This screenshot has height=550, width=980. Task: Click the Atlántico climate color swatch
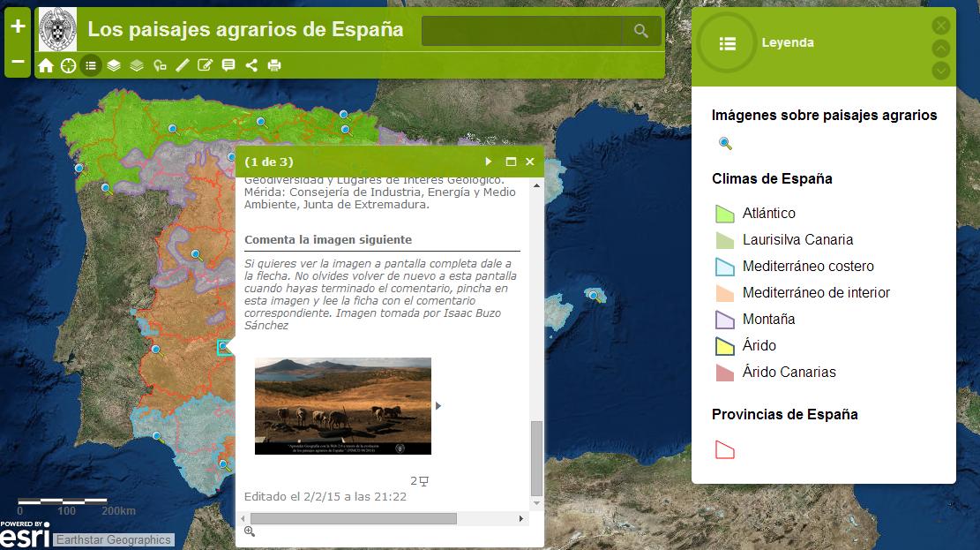pyautogui.click(x=723, y=213)
